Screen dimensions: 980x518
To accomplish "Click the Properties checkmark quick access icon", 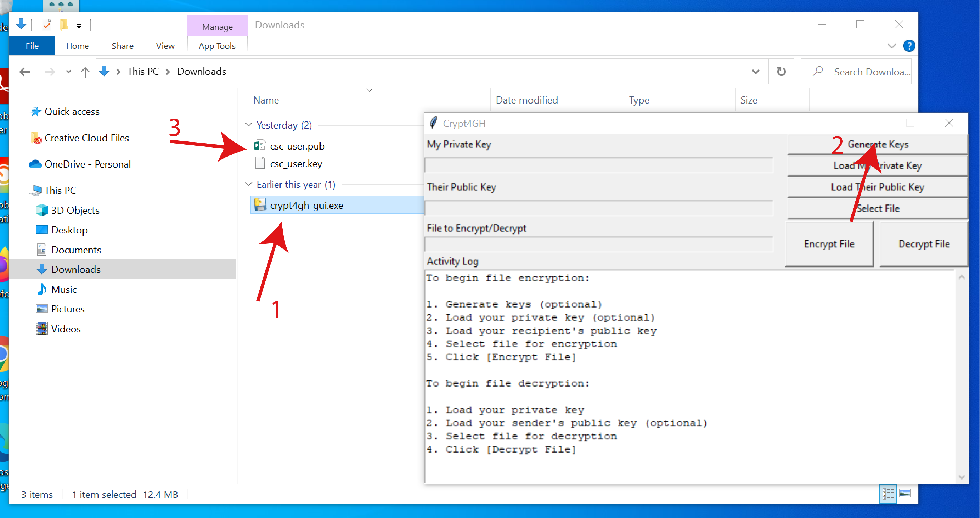I will point(46,25).
